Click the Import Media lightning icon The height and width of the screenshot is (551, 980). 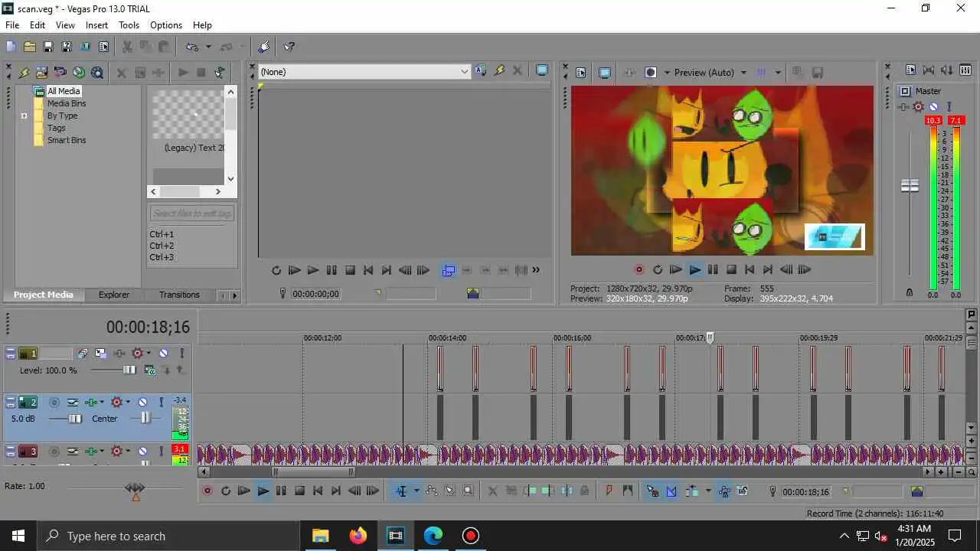click(x=24, y=73)
